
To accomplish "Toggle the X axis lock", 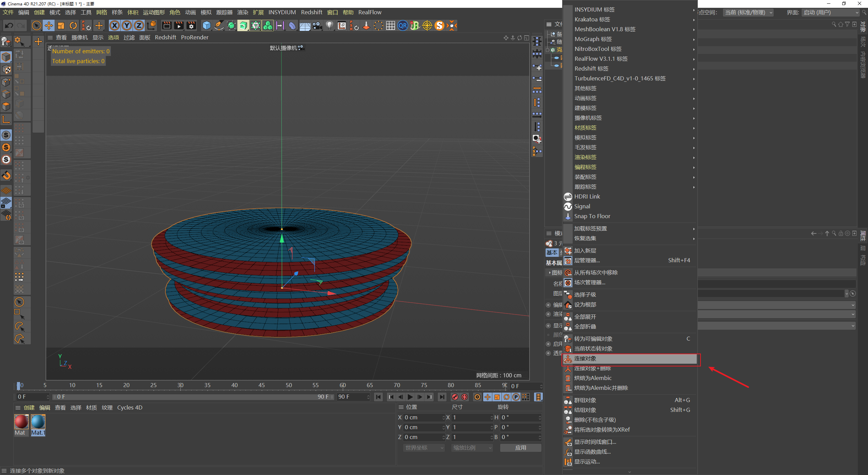I will point(115,25).
